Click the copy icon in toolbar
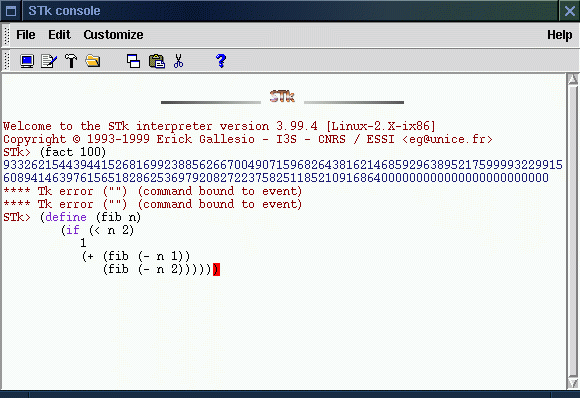This screenshot has height=398, width=580. 133,61
